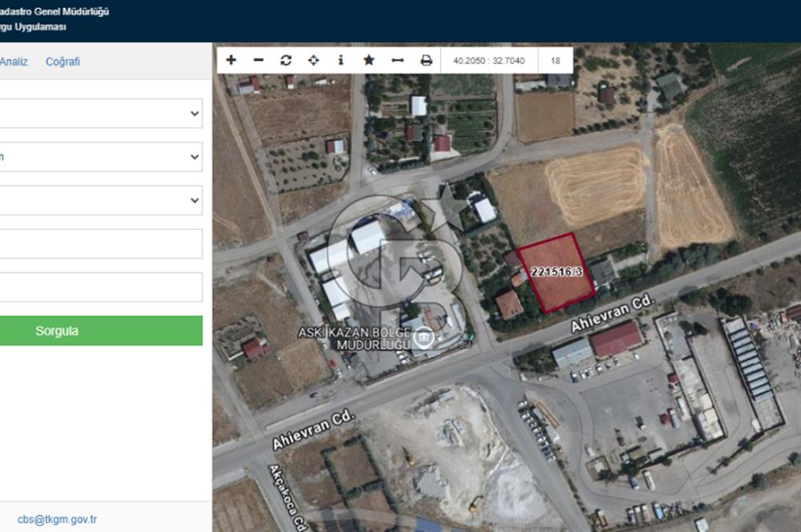Click the ASKİ Kazan Bölge Müdürlüğü marker
This screenshot has height=532, width=801.
coord(423,338)
